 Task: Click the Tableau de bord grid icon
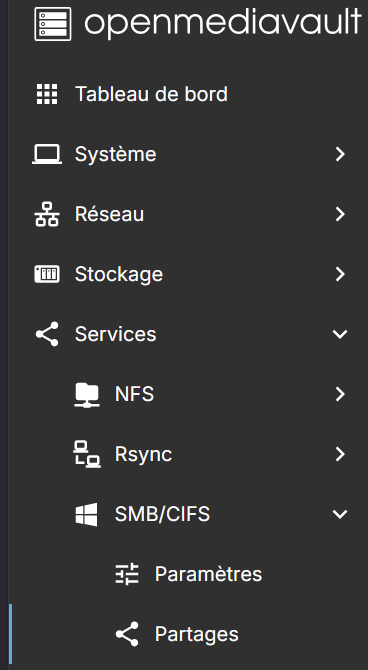click(x=47, y=94)
